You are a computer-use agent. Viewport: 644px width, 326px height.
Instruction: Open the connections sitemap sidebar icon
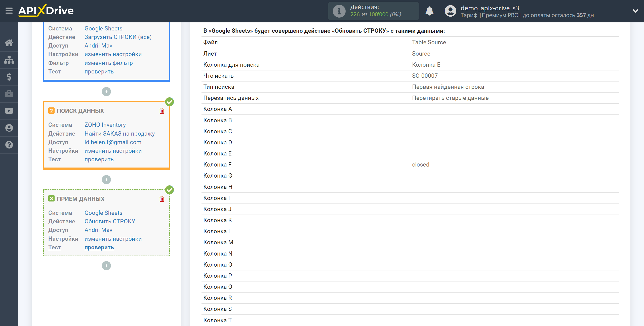tap(9, 60)
